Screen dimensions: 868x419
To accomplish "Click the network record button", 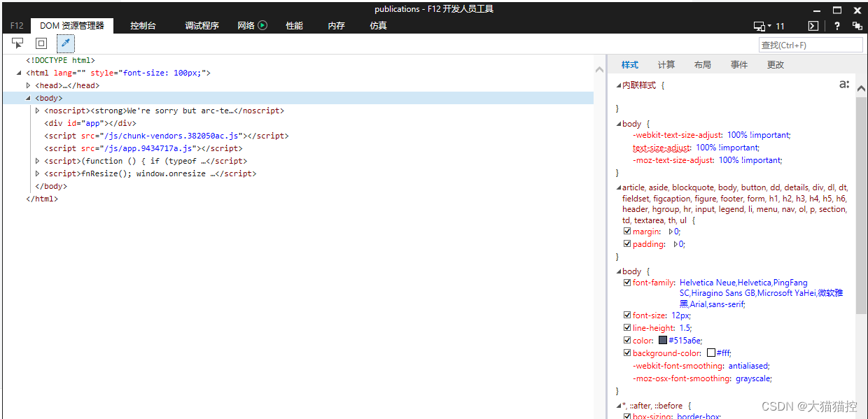I will (x=263, y=25).
